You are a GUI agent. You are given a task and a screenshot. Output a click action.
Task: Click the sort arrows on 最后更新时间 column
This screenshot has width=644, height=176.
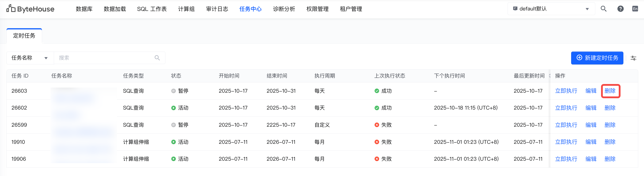click(x=549, y=76)
